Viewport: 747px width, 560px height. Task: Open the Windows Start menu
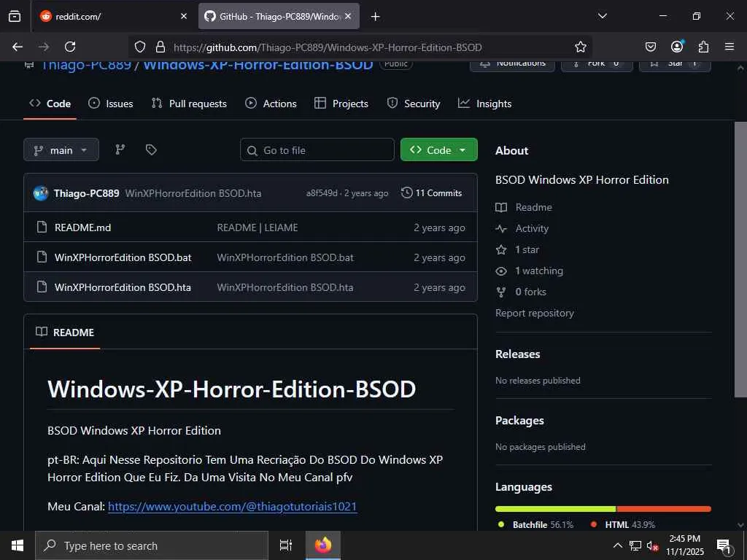coord(18,545)
